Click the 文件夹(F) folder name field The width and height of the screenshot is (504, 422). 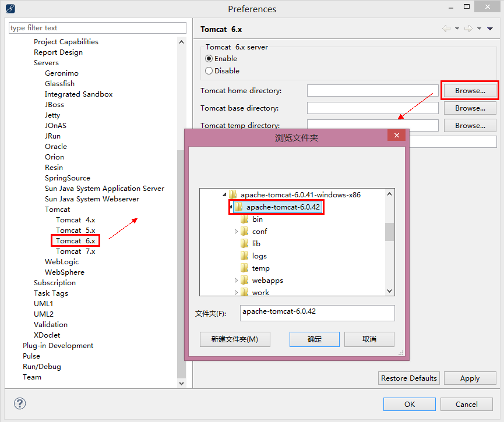click(317, 313)
